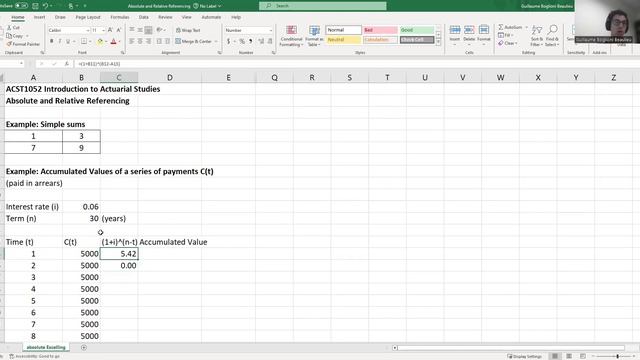Viewport: 640px width, 360px height.
Task: Click the Comma Style icon
Action: click(x=250, y=41)
